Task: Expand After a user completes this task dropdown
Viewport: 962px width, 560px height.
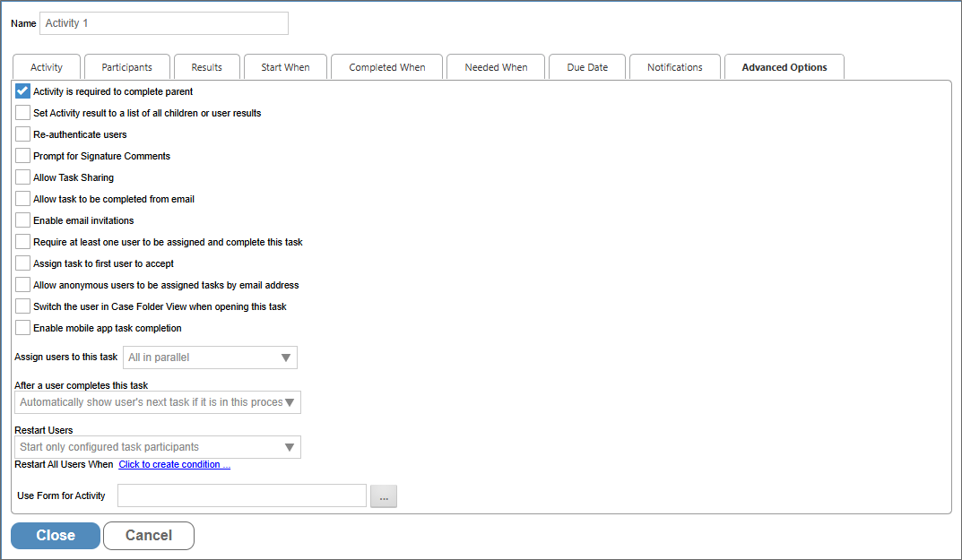Action: click(x=158, y=402)
